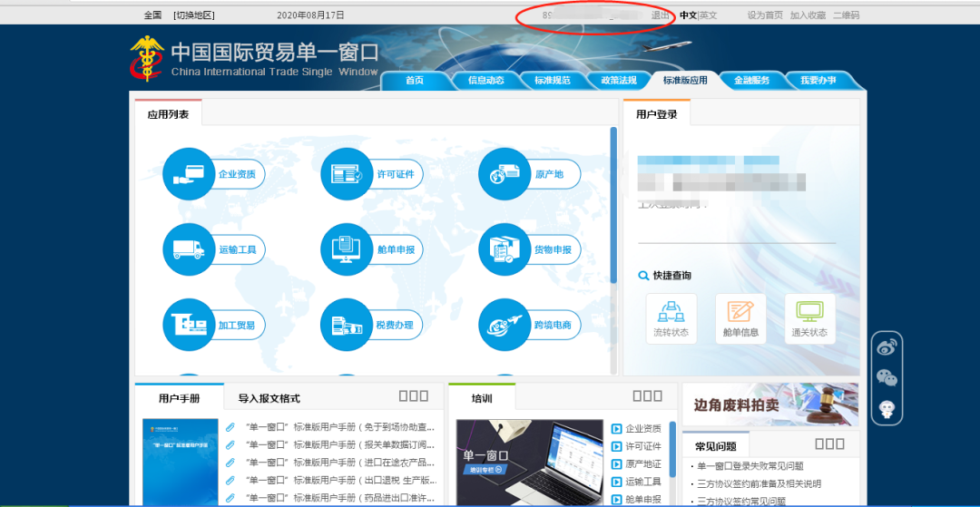Open the 运输工具 truck icon
This screenshot has height=507, width=980.
(188, 249)
